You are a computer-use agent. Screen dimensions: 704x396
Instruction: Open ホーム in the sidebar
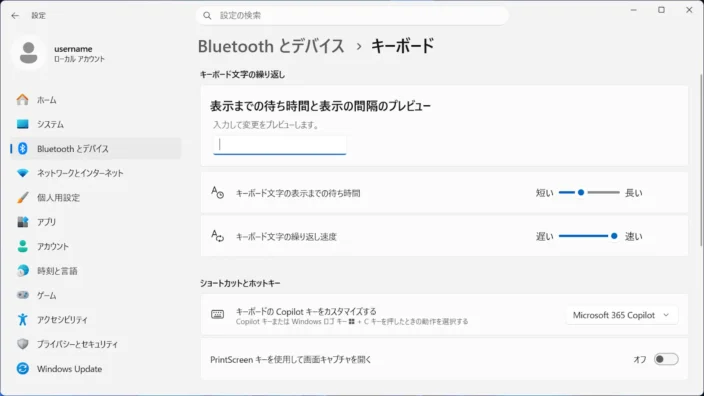pos(96,100)
